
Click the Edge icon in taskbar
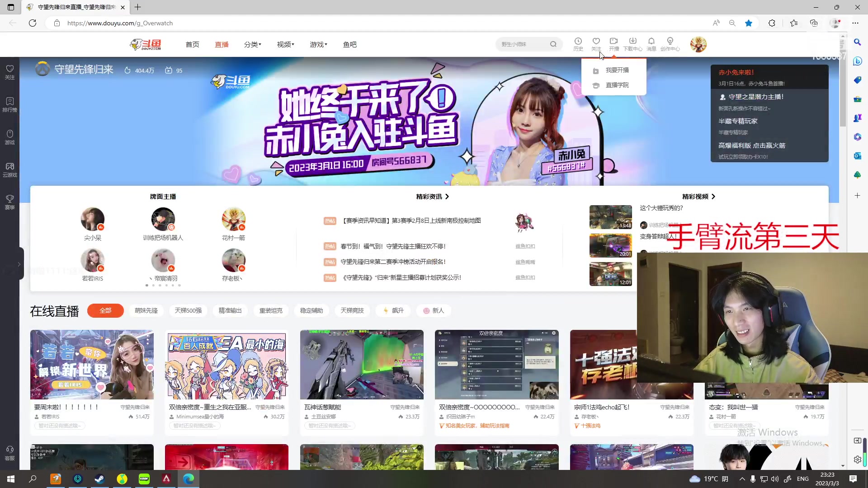tap(189, 479)
